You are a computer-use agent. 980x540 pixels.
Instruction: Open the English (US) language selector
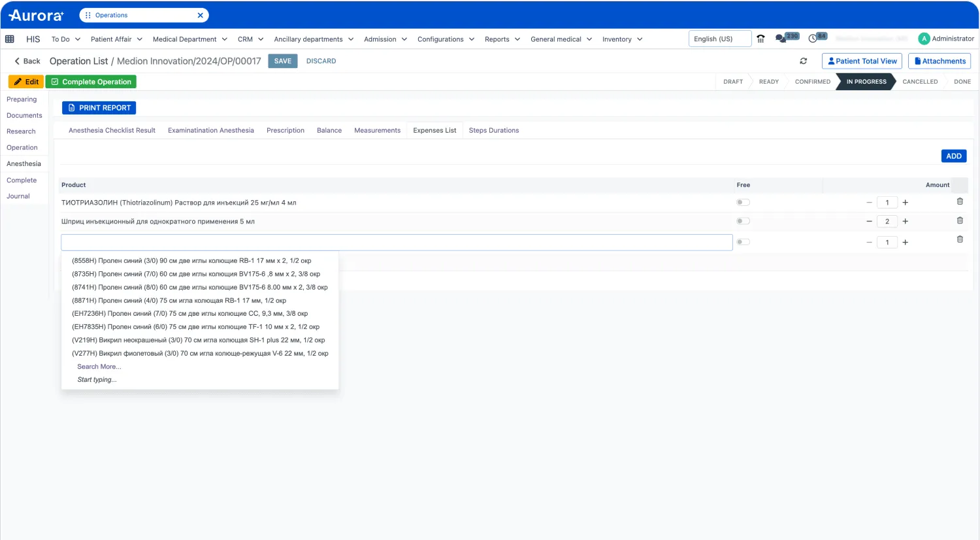pyautogui.click(x=719, y=39)
